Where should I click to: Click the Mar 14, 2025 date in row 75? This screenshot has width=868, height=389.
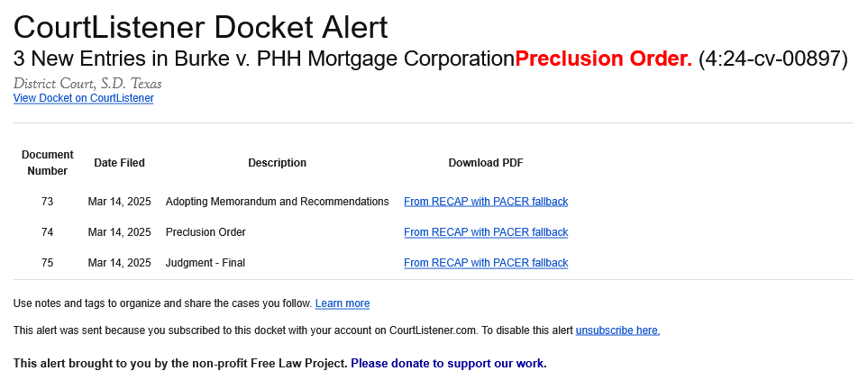120,262
